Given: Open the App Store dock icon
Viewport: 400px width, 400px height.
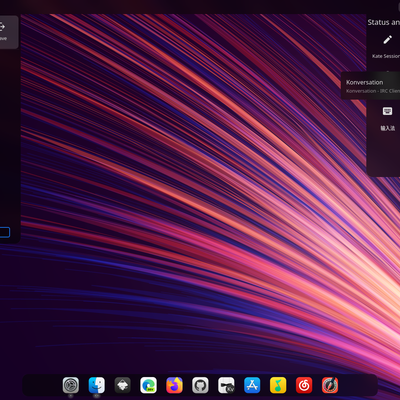Looking at the screenshot, I should [252, 385].
